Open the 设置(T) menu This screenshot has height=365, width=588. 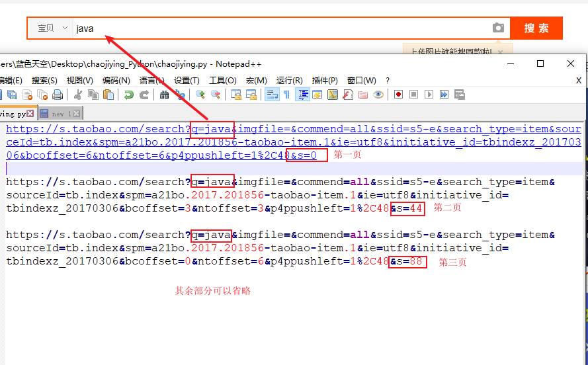(187, 81)
